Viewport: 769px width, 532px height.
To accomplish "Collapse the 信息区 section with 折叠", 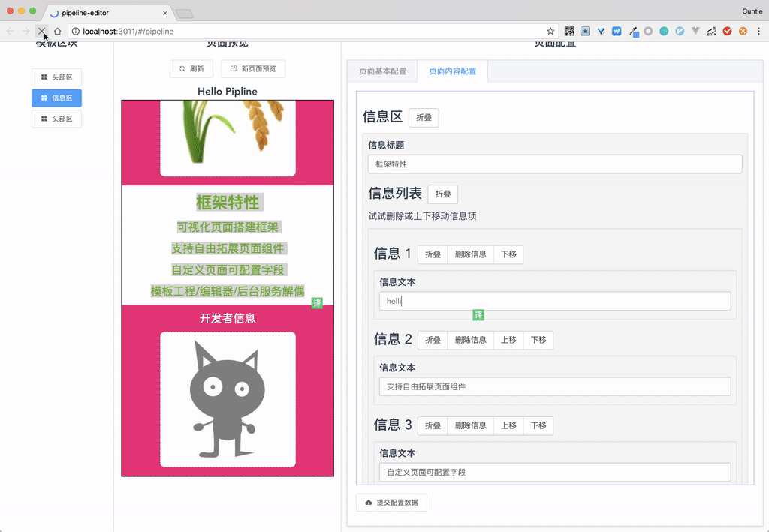I will (424, 118).
